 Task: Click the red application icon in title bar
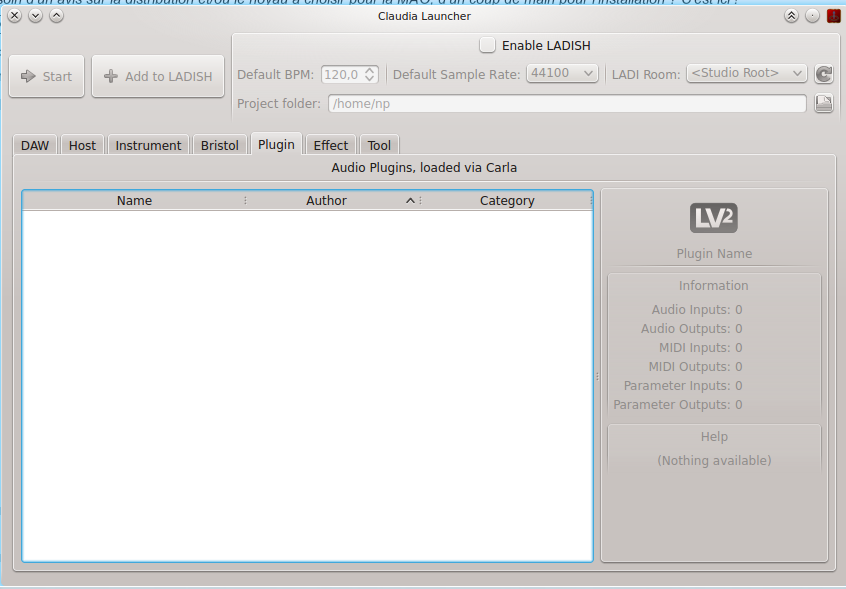(834, 16)
